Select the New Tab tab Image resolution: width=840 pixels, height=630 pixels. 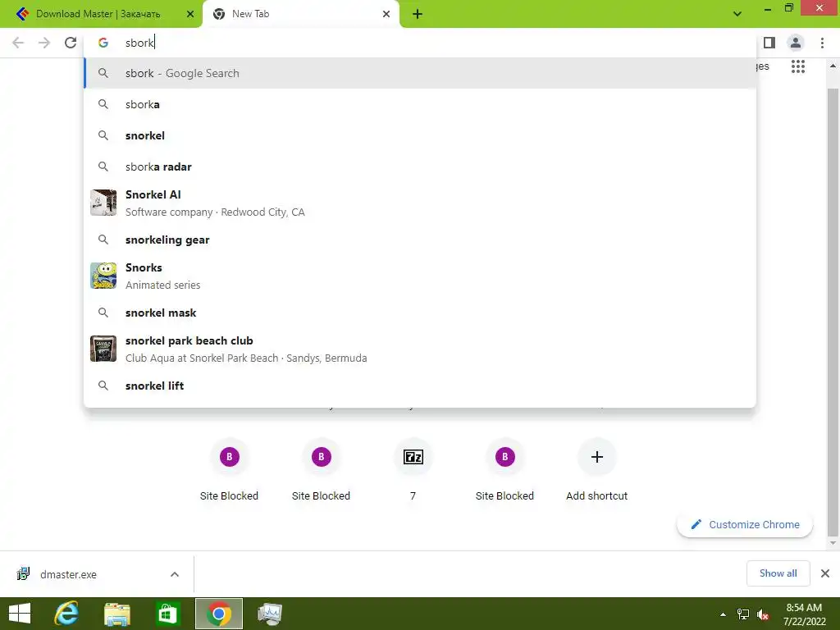[301, 14]
